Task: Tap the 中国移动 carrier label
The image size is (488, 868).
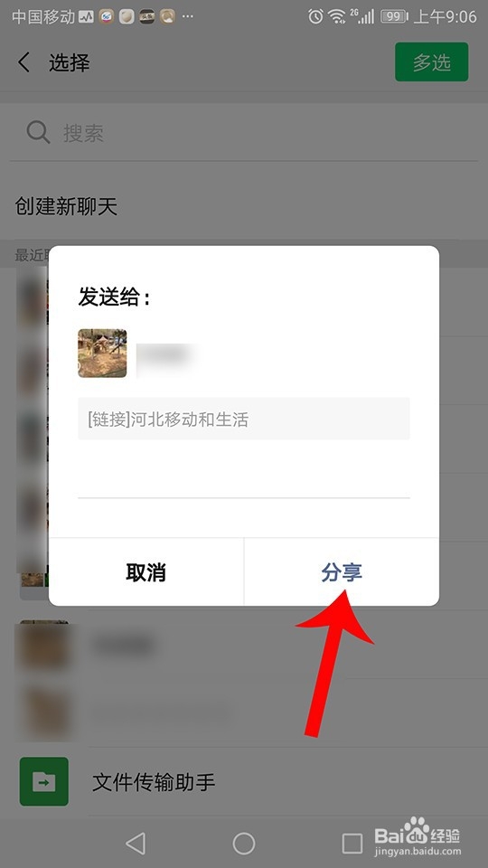Action: [43, 16]
